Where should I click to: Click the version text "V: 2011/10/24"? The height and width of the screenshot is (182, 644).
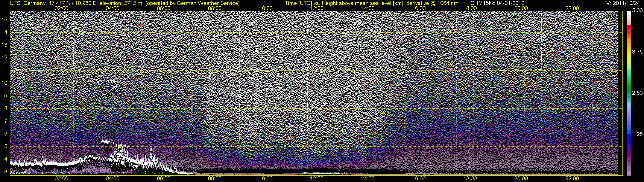click(623, 3)
